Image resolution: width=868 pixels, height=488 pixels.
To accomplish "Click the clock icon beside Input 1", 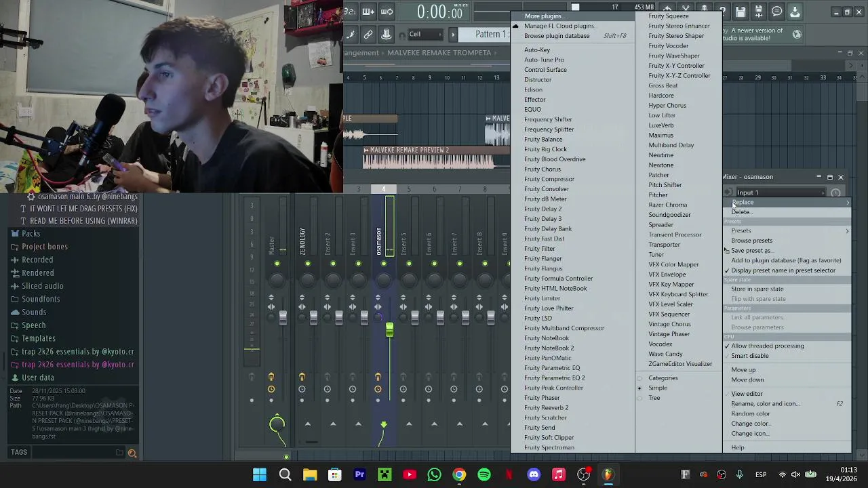I will [x=835, y=193].
